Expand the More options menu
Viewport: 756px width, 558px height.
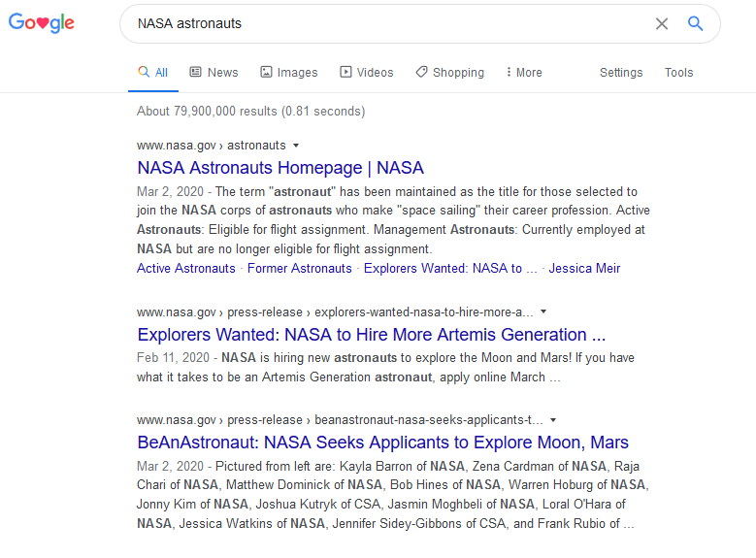(x=524, y=73)
